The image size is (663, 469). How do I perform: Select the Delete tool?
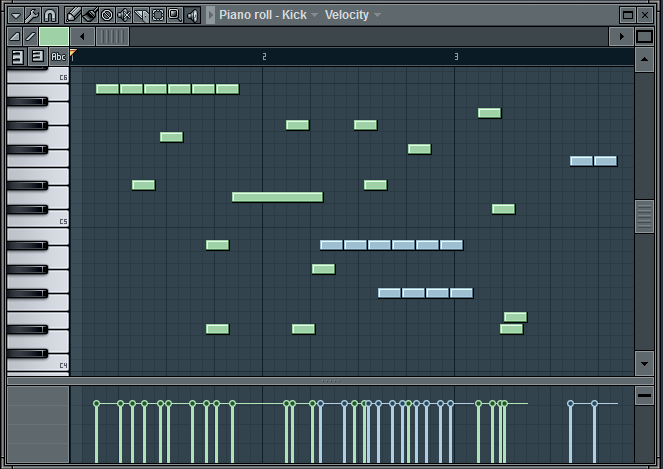[107, 15]
